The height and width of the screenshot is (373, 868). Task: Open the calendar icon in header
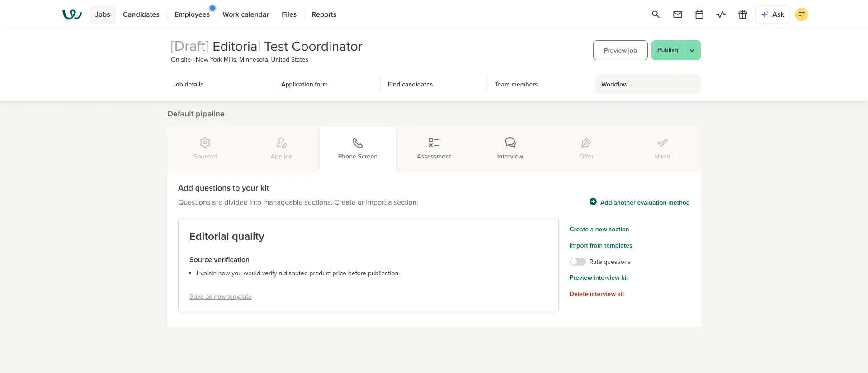click(699, 14)
